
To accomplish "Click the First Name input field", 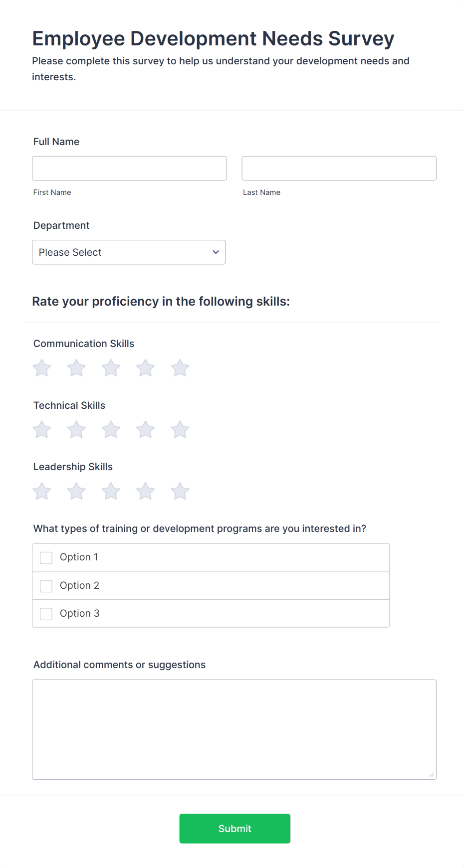I will [x=129, y=168].
